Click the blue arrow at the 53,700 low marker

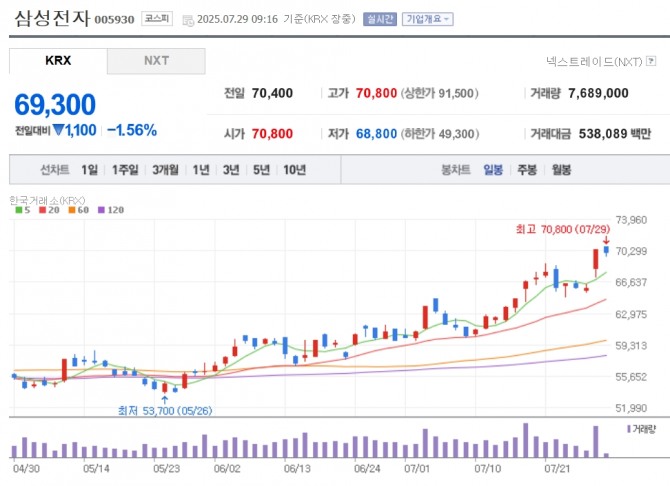(x=165, y=400)
